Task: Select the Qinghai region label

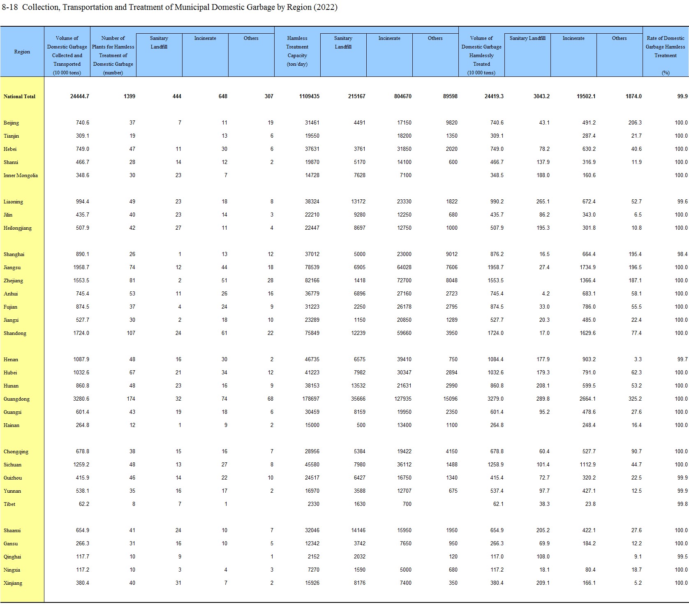Action: [12, 557]
